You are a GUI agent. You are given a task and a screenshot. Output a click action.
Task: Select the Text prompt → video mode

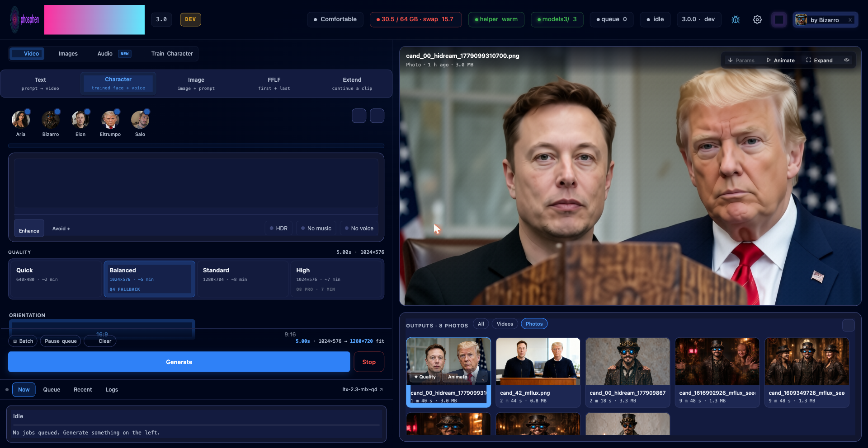tap(40, 84)
